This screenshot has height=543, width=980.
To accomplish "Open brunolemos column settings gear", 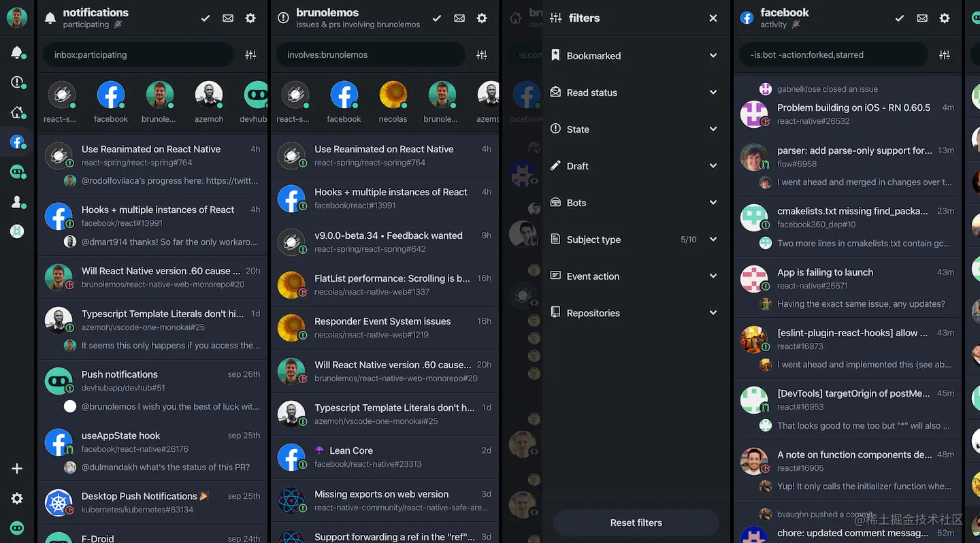I will point(482,18).
